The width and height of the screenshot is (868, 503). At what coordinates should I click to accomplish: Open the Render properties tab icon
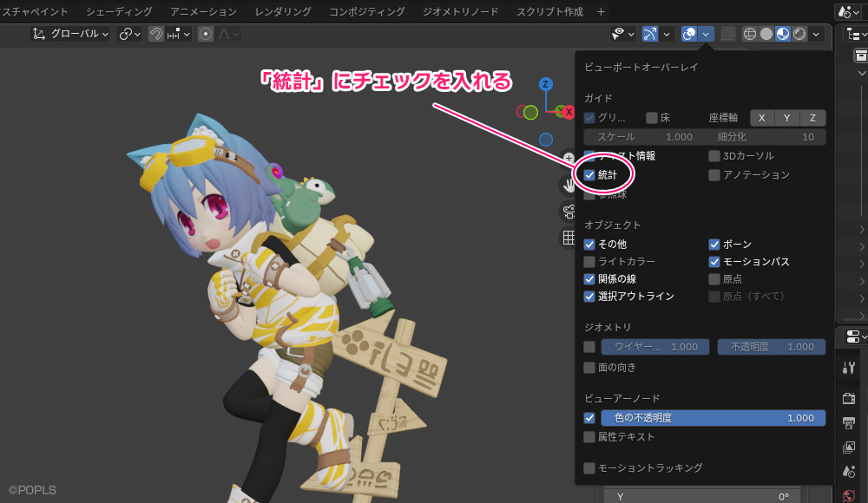(849, 398)
